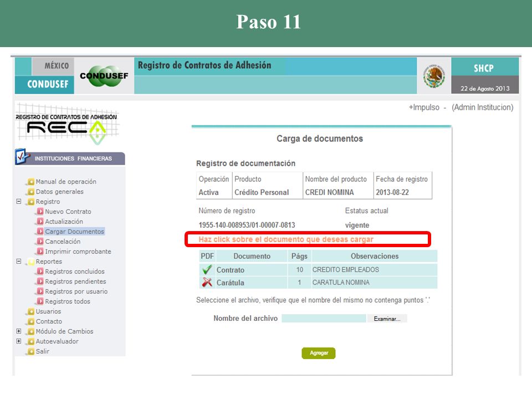Open Manual de operación
Viewport: 532px width, 399px height.
pos(66,182)
